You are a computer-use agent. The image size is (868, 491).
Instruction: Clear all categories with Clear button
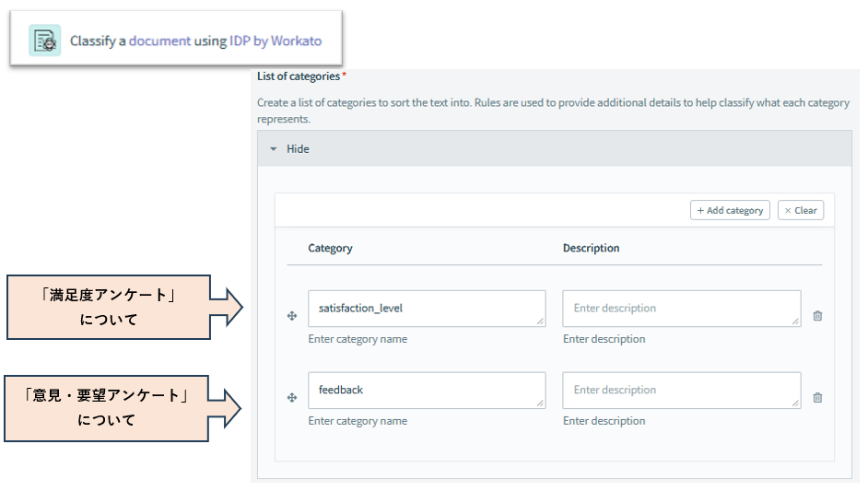(800, 210)
